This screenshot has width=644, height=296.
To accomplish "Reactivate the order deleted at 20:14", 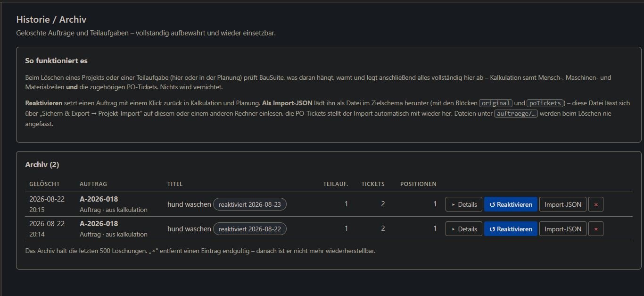I will click(511, 229).
